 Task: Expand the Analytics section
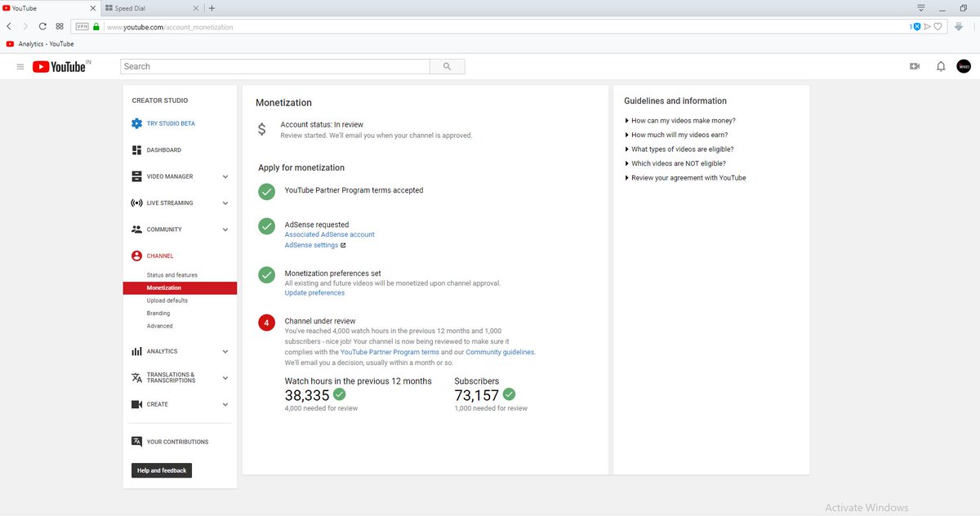pyautogui.click(x=225, y=352)
